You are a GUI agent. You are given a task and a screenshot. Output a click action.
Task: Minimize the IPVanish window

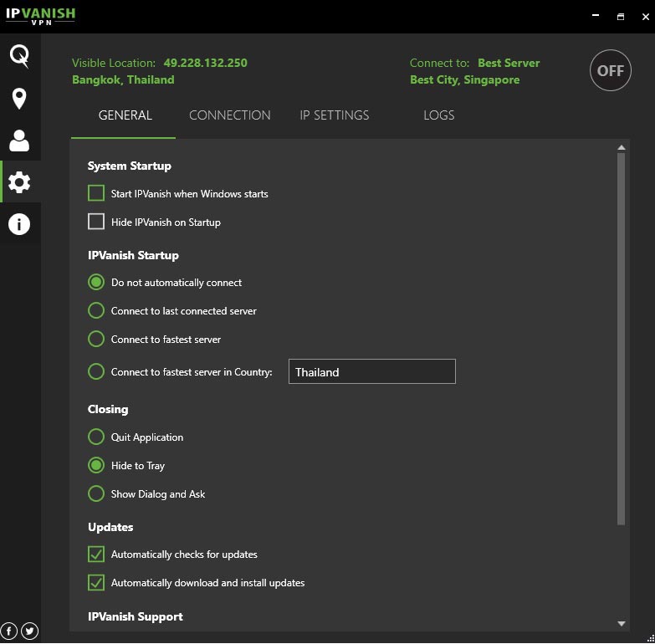[x=596, y=16]
